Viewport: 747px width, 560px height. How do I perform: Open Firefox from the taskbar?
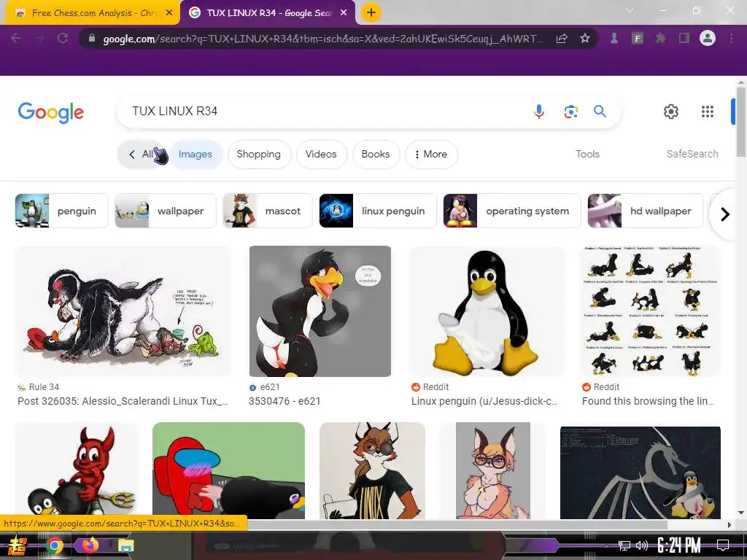click(x=90, y=544)
